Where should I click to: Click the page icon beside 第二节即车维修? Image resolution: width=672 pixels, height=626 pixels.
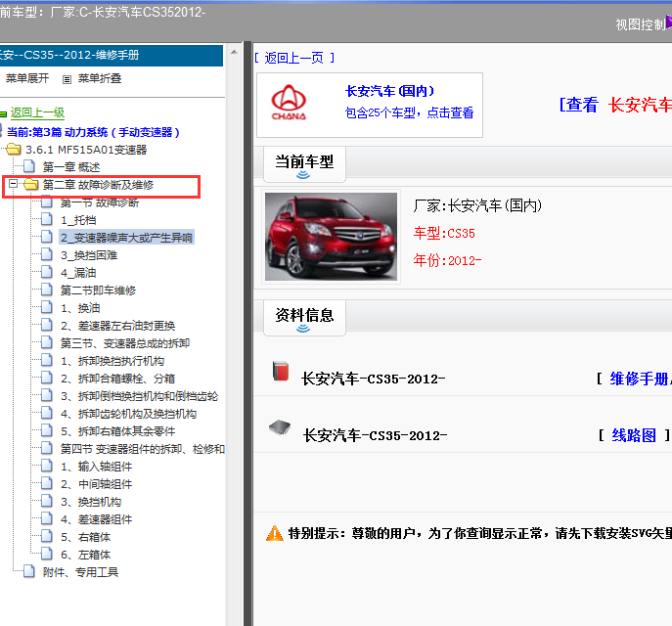[47, 290]
